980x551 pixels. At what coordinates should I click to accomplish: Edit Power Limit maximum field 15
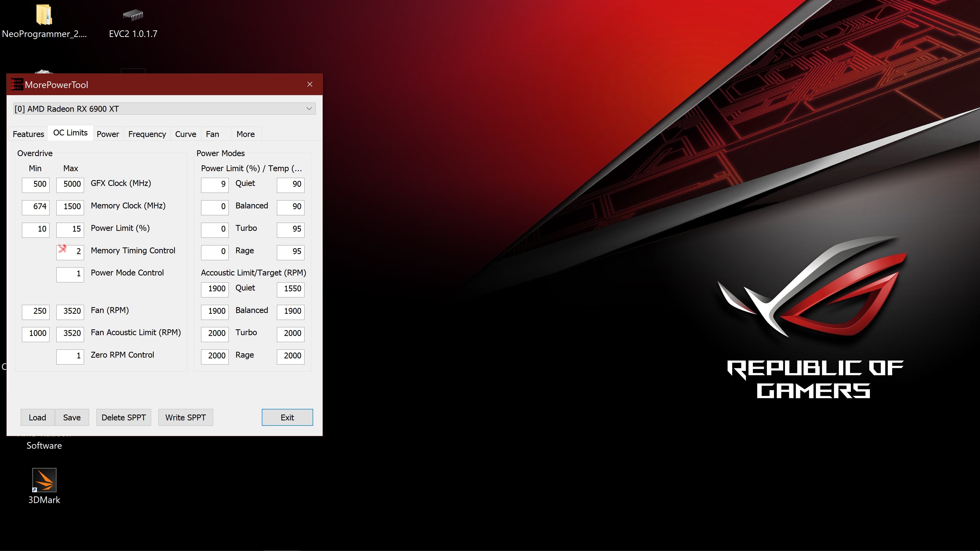click(70, 230)
